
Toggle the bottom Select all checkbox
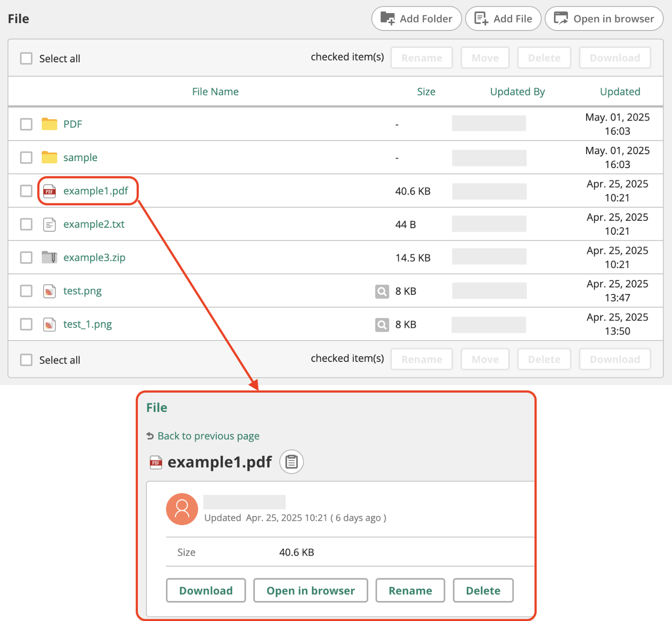pos(27,360)
